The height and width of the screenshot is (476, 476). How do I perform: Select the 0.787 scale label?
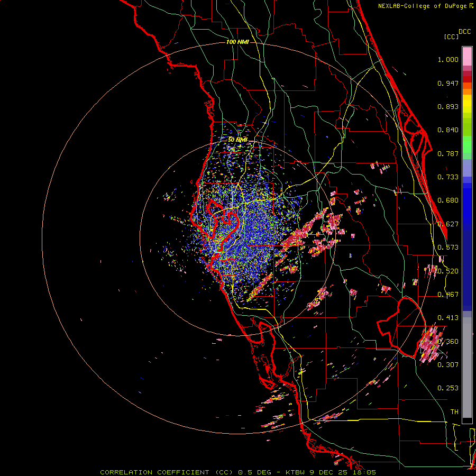pyautogui.click(x=448, y=153)
